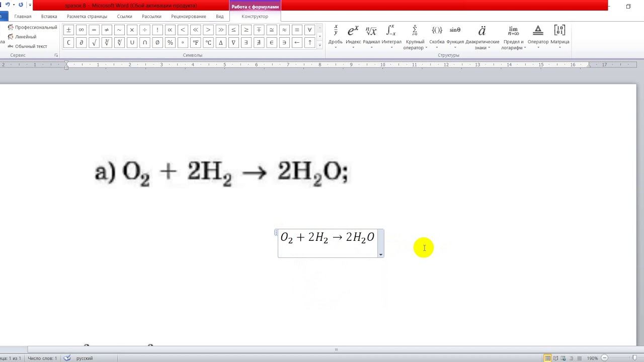This screenshot has width=644, height=362.
Task: Open the Дробь fraction dropdown
Action: (x=336, y=37)
